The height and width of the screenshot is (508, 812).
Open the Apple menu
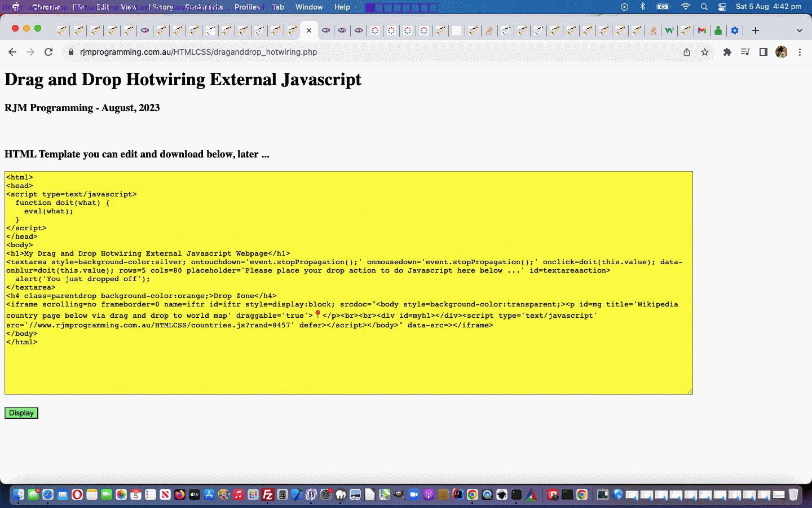tap(16, 7)
